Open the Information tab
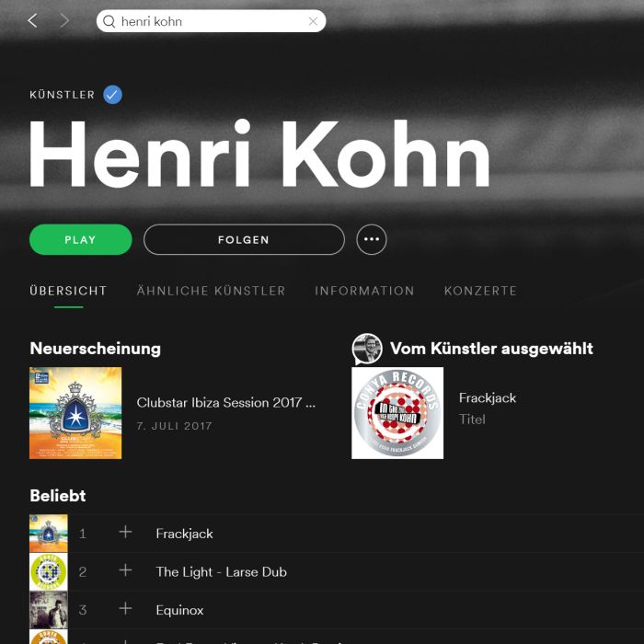644x644 pixels. pos(364,291)
